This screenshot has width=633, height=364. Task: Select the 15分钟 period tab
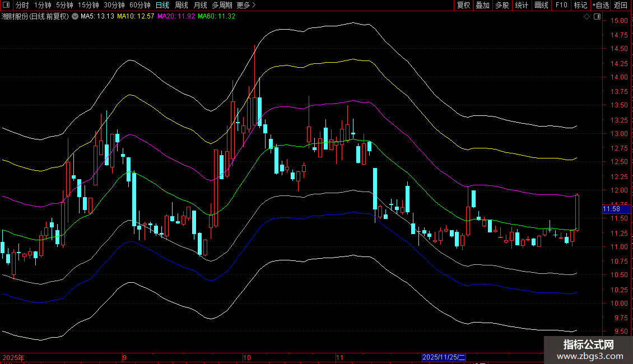tap(89, 5)
